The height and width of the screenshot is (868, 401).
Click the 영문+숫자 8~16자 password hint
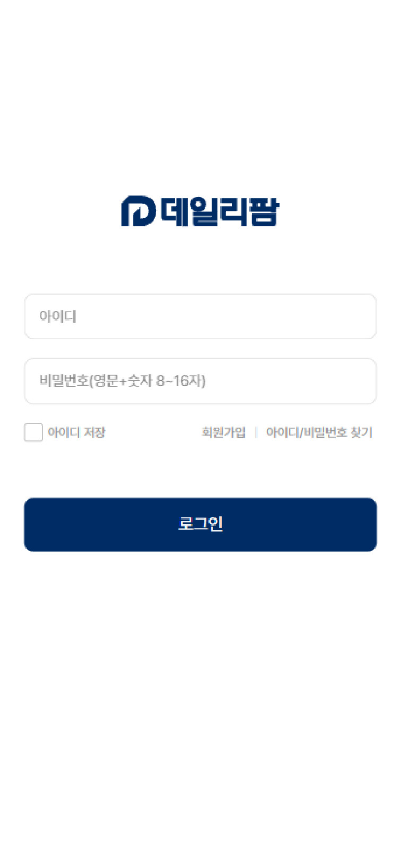click(x=147, y=381)
